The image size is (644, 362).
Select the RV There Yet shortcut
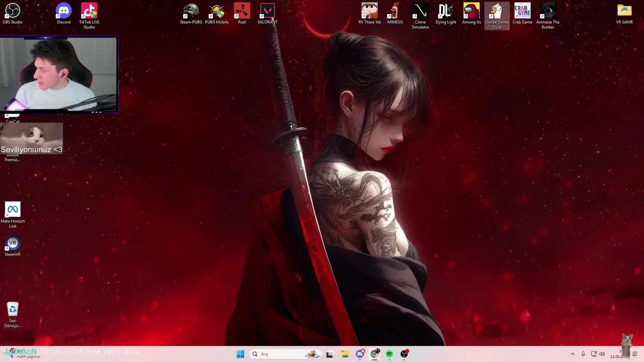(x=369, y=14)
